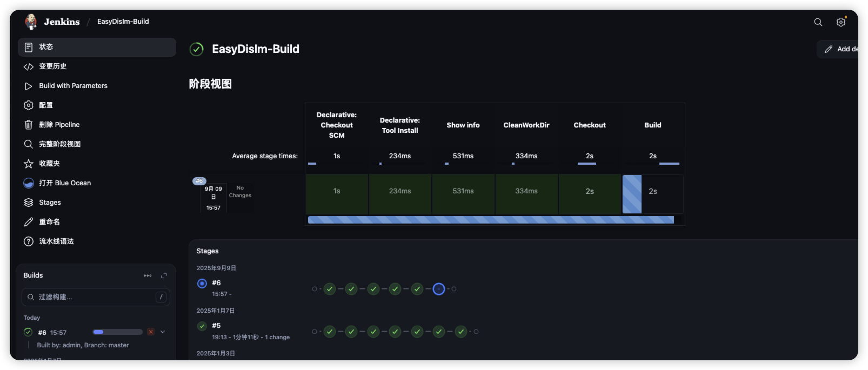This screenshot has height=370, width=868.
Task: Click the 2025年1月7日 date heading in Stages
Action: (x=216, y=311)
